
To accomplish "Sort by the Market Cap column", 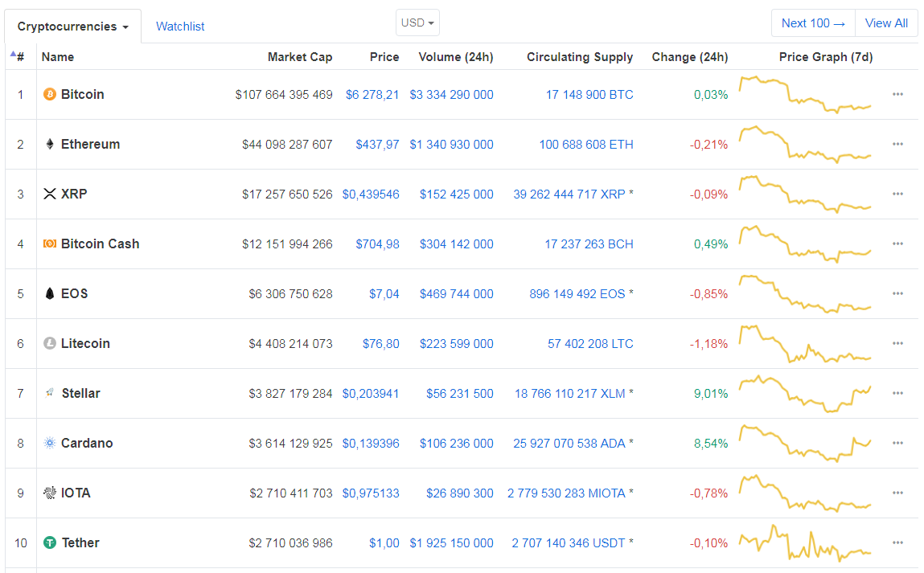I will coord(300,57).
